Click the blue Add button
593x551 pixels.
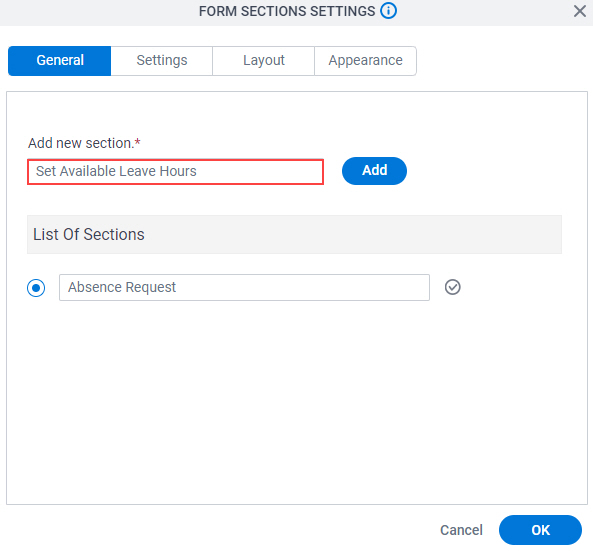374,171
